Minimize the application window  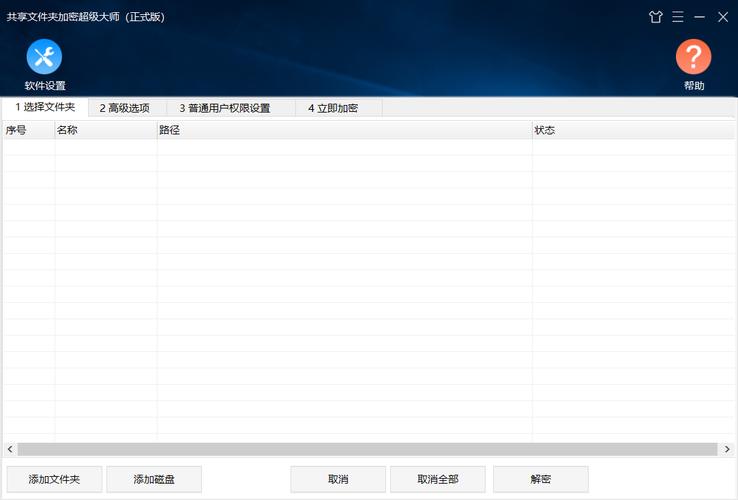pos(700,17)
